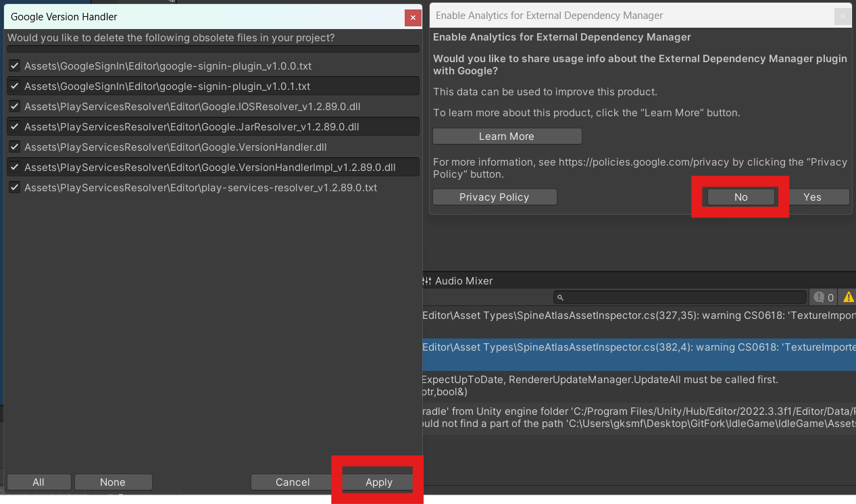Click the console search magnifier icon
Image resolution: width=856 pixels, height=504 pixels.
560,297
